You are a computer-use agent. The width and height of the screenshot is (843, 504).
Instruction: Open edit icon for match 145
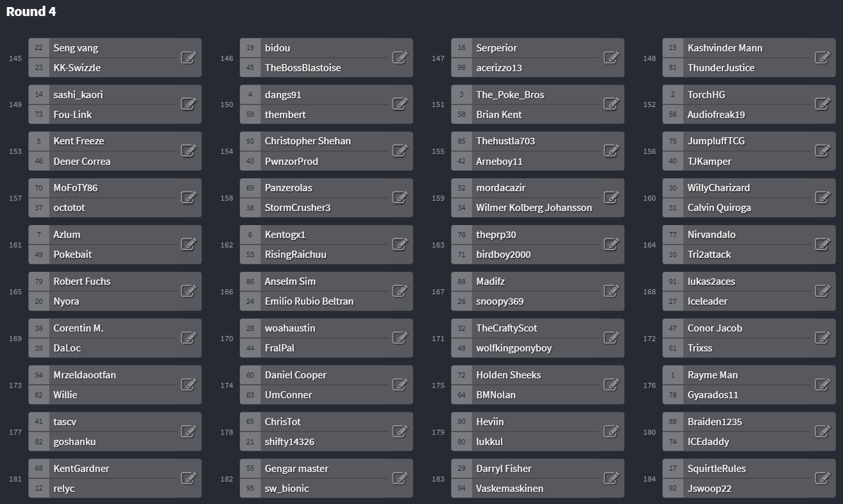pos(188,57)
